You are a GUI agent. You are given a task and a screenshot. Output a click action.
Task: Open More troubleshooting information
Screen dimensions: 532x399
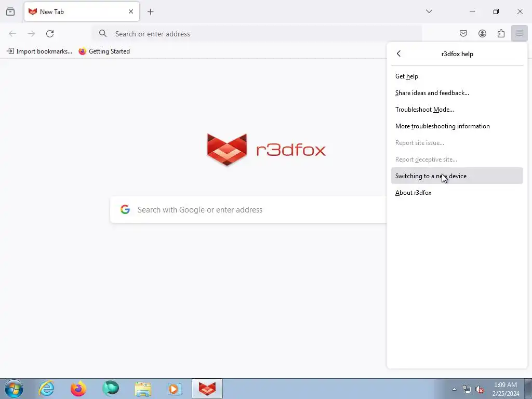(457, 126)
